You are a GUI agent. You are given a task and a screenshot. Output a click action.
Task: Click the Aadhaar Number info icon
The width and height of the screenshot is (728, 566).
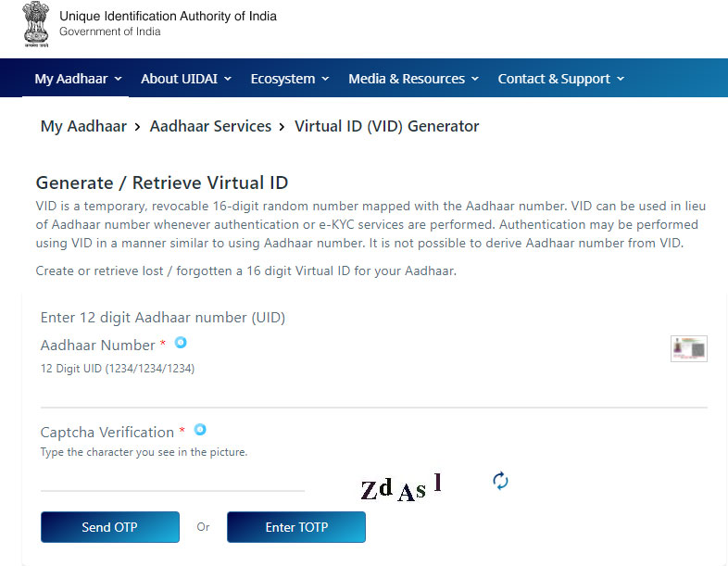tap(181, 343)
